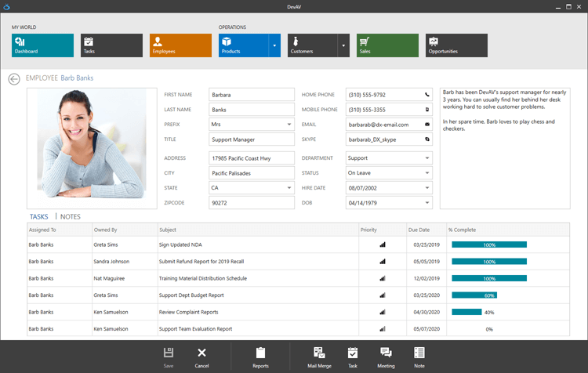588x373 pixels.
Task: Open the Department dropdown
Action: [x=427, y=158]
